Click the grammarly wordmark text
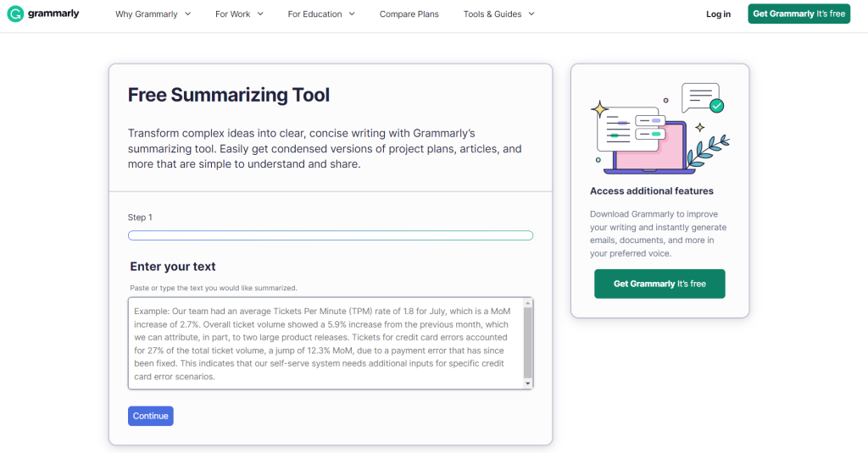 [x=53, y=14]
